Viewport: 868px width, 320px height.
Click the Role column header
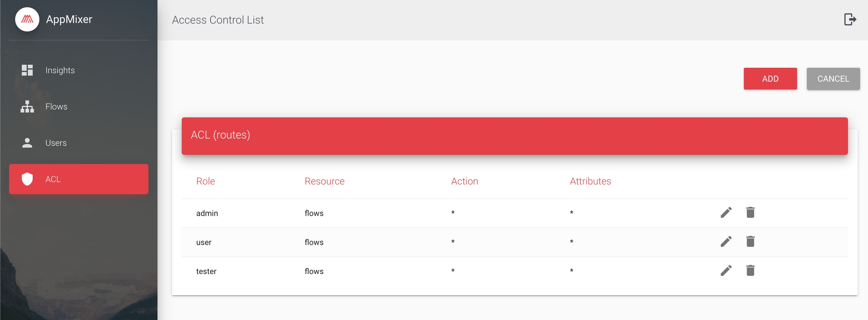205,181
